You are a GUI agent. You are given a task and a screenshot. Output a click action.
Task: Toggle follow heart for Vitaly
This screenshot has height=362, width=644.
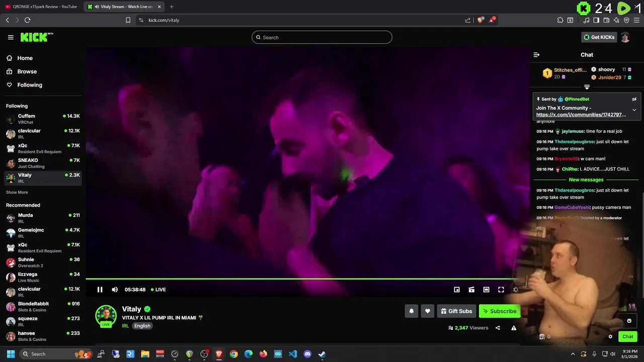[x=428, y=311]
